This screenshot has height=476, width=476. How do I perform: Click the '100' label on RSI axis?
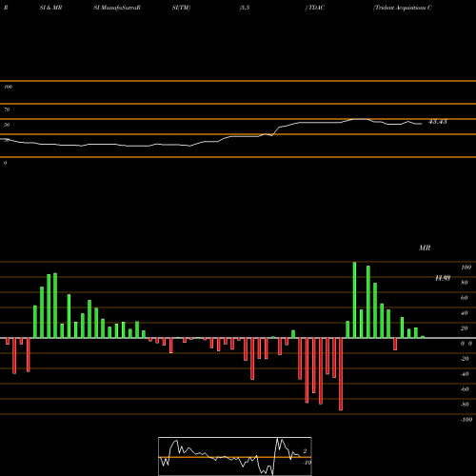(x=8, y=87)
